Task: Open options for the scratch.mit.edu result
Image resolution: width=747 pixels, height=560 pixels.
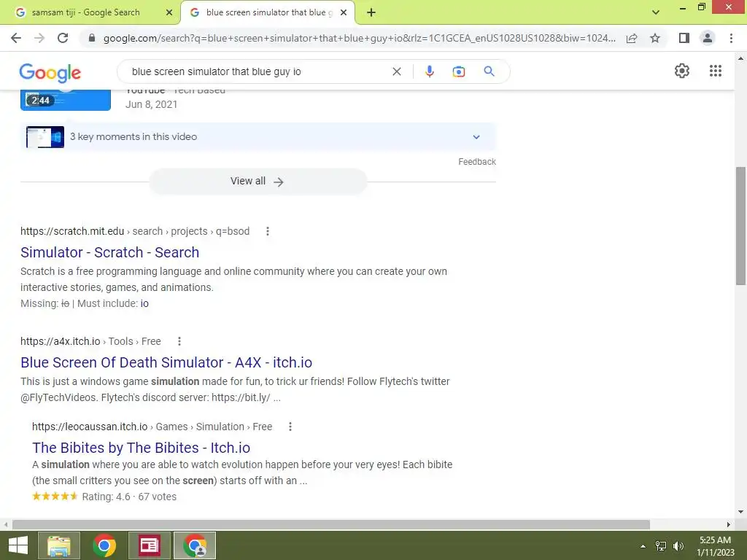Action: 268,231
